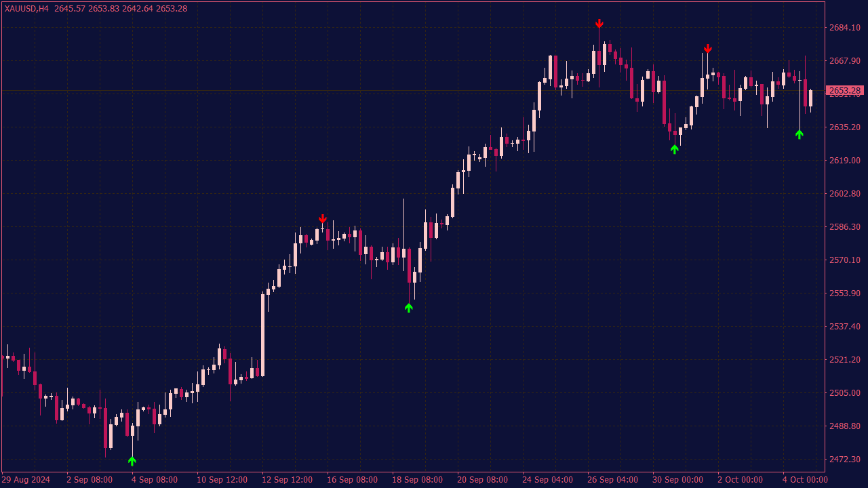Viewport: 868px width, 488px height.
Task: Click the 2586.30 price axis label
Action: [x=845, y=227]
